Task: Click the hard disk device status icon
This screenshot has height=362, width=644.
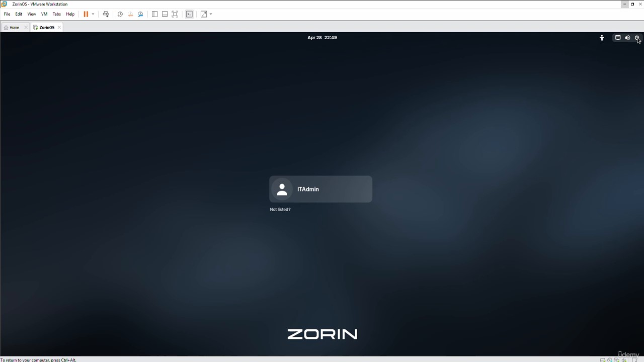Action: [603, 360]
